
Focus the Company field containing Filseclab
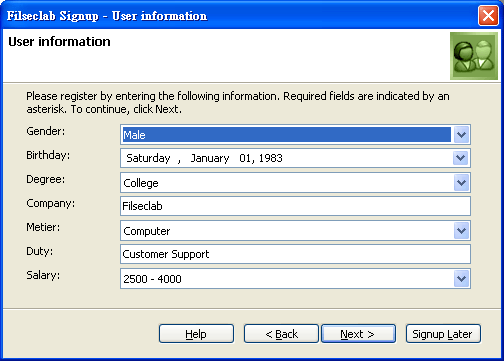point(295,206)
